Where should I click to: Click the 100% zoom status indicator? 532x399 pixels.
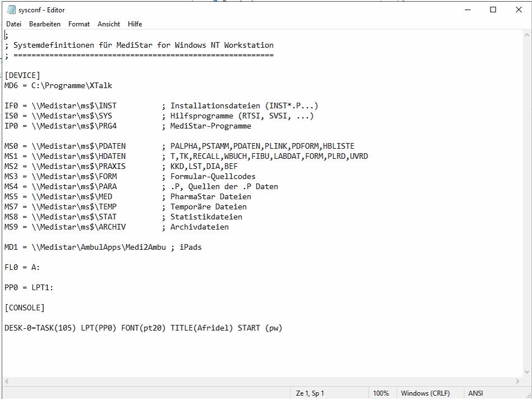381,393
